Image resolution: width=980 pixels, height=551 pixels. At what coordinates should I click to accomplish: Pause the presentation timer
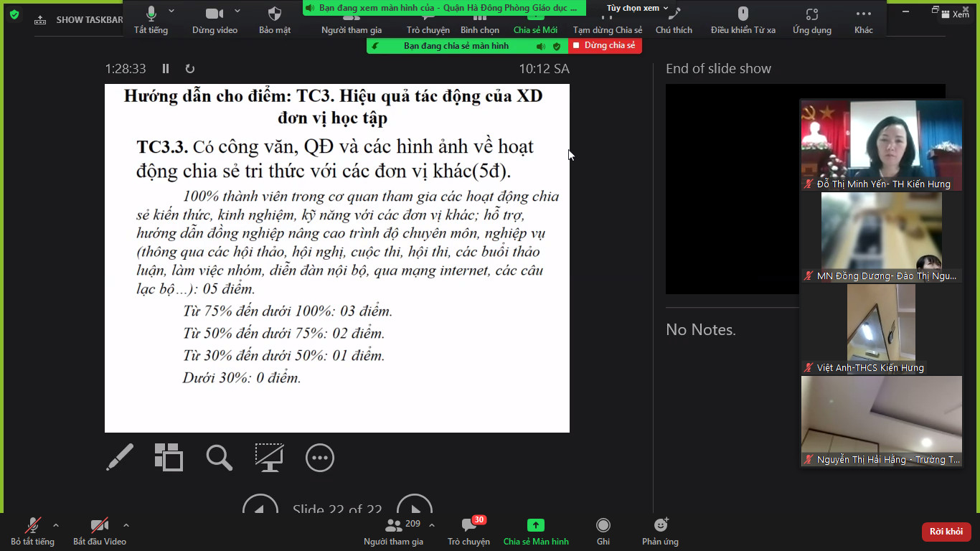point(166,69)
